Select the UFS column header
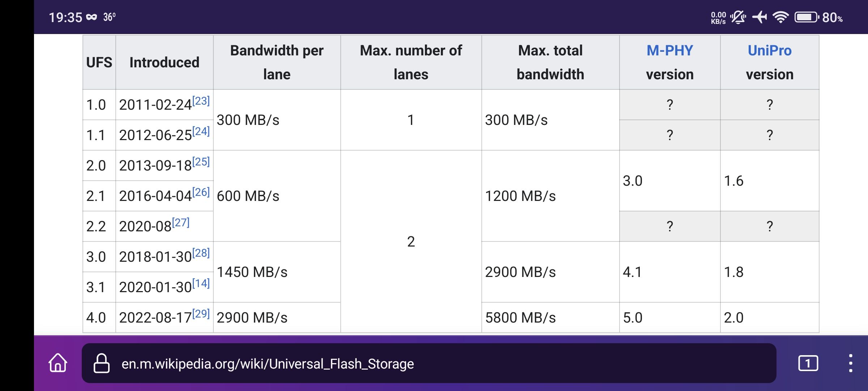868x391 pixels. (98, 62)
